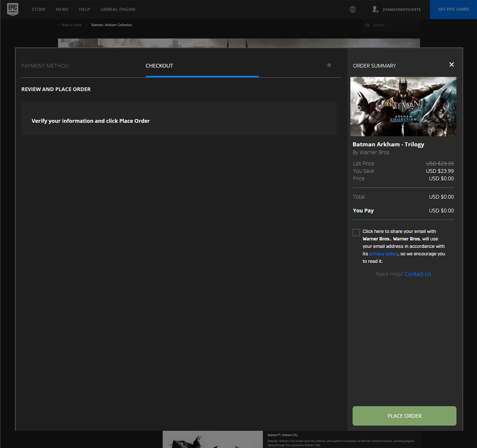The width and height of the screenshot is (477, 448).
Task: Click the small globe icon in checkout header
Action: pos(328,65)
